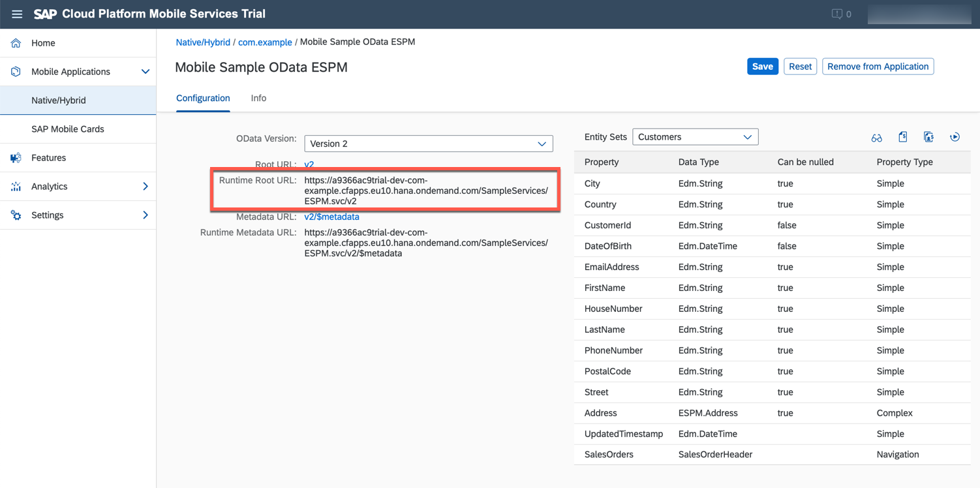
Task: Open the hamburger navigation menu
Action: coord(17,14)
